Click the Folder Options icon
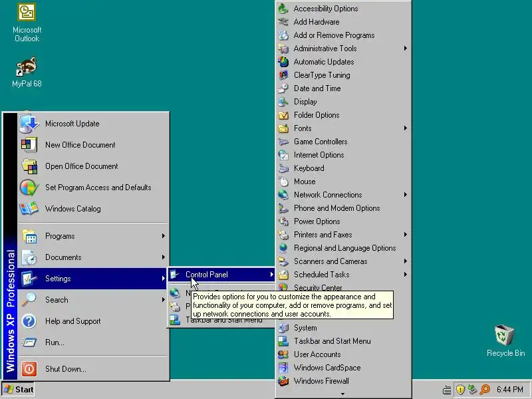532x399 pixels. (283, 115)
